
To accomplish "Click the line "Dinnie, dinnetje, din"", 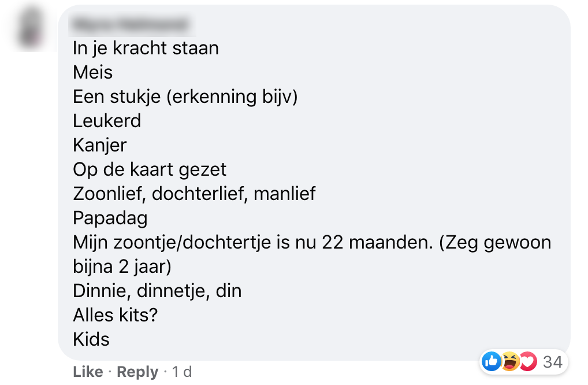I will click(157, 291).
